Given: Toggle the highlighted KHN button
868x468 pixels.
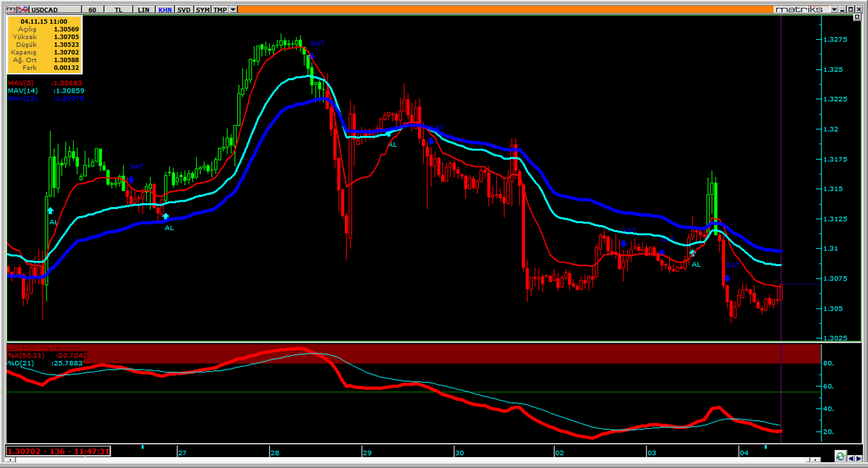Looking at the screenshot, I should pos(165,9).
